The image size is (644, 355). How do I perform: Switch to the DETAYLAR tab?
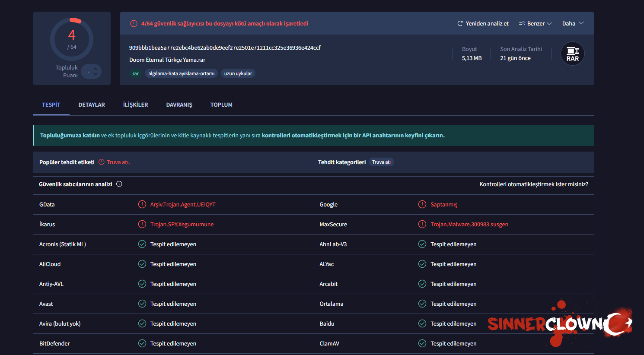[92, 105]
